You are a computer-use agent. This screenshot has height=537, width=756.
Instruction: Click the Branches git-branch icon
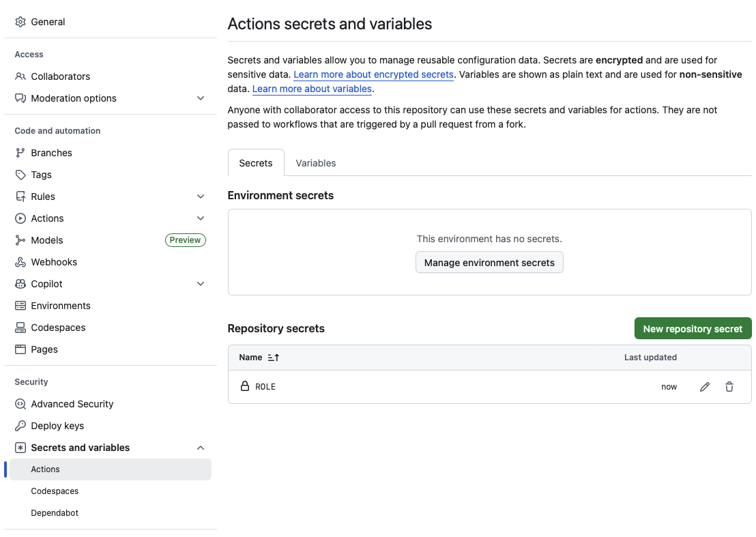(x=20, y=153)
